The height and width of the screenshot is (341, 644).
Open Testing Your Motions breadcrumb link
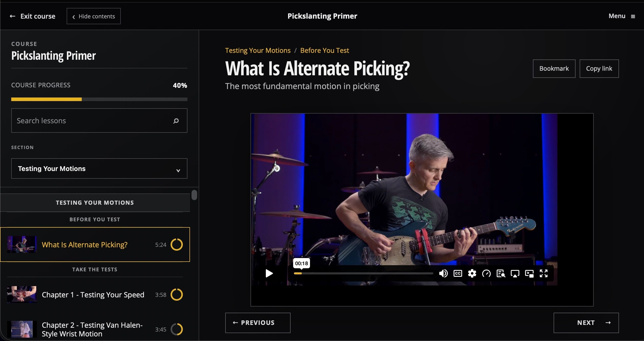[258, 51]
